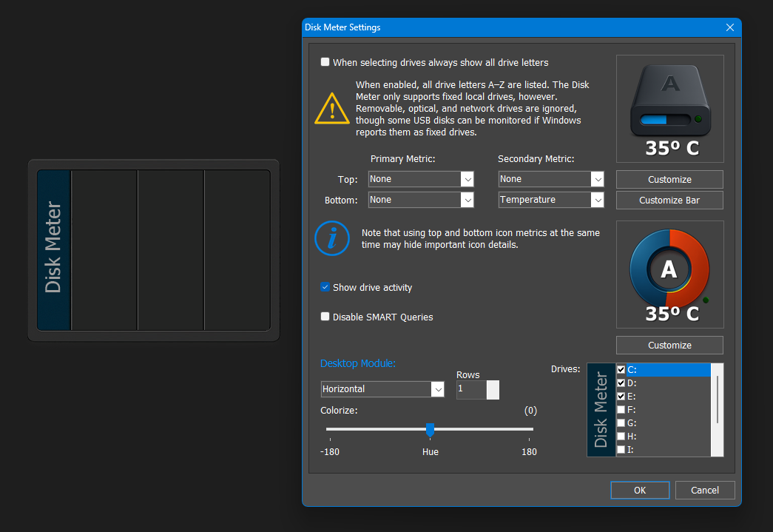Click the Rows number input field

coord(470,389)
